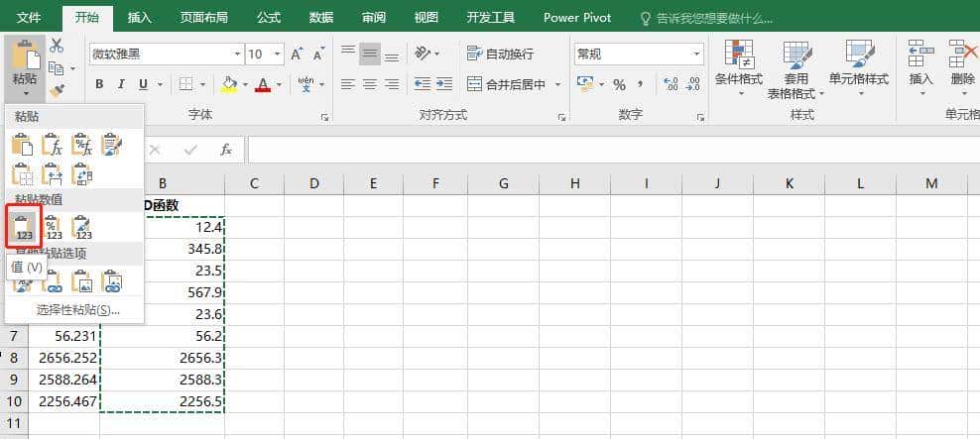Decrease font size with small A icon

[318, 55]
